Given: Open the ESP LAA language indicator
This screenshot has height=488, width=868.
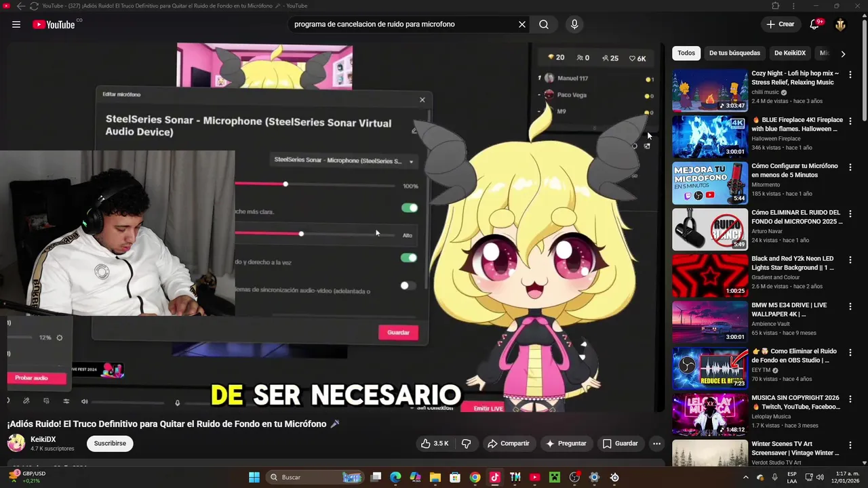Looking at the screenshot, I should 792,477.
